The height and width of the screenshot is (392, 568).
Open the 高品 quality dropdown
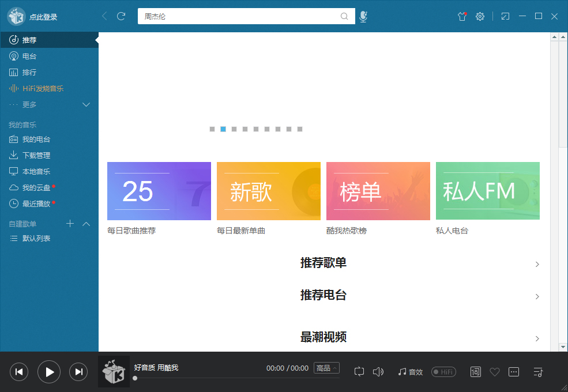pyautogui.click(x=326, y=368)
